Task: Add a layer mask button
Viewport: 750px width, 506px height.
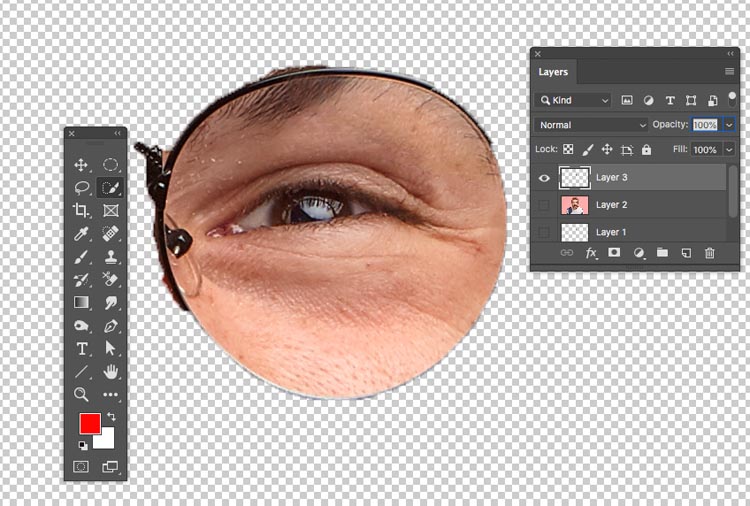Action: (614, 253)
